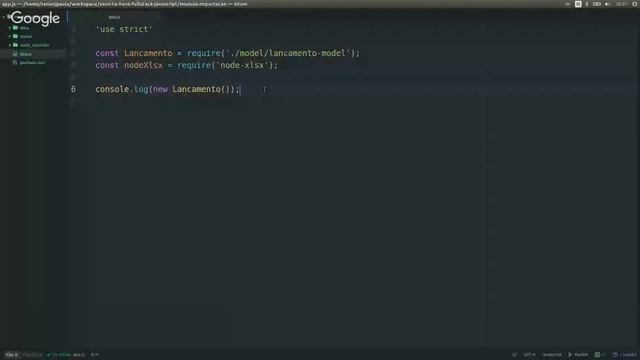Click the nodeXlsx constant name
Screen dimensions: 640x360
click(x=143, y=65)
